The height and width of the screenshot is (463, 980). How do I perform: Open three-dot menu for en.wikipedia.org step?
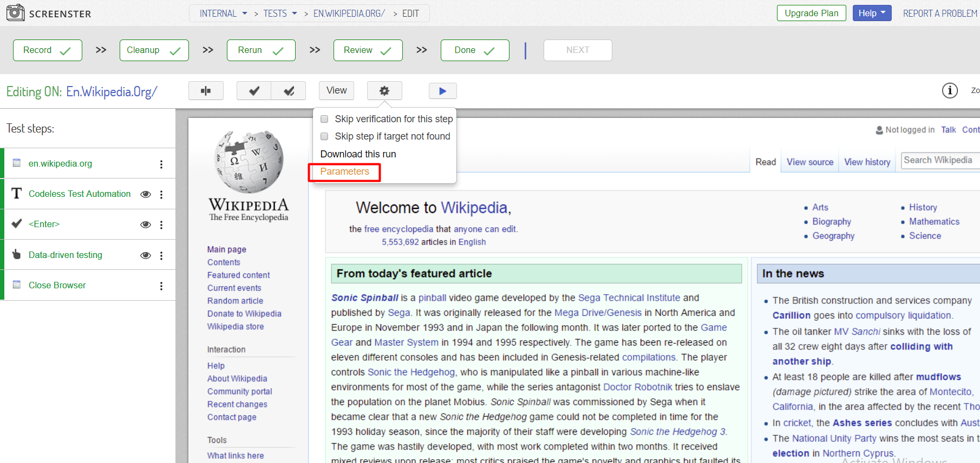click(x=161, y=164)
